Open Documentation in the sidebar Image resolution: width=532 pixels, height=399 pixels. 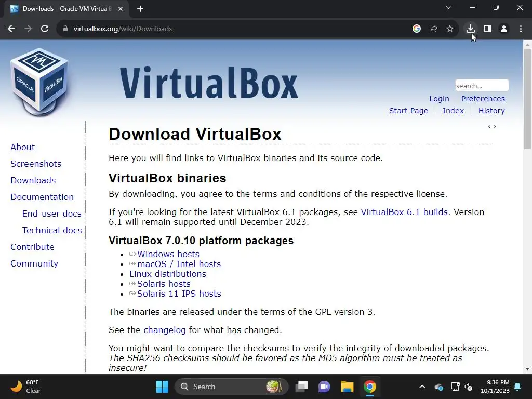click(42, 197)
